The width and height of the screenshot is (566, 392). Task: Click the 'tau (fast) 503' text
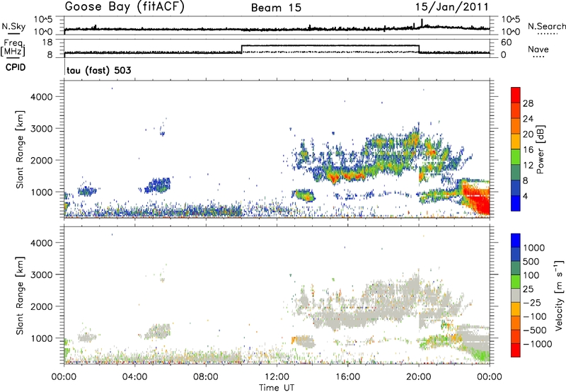tap(99, 70)
